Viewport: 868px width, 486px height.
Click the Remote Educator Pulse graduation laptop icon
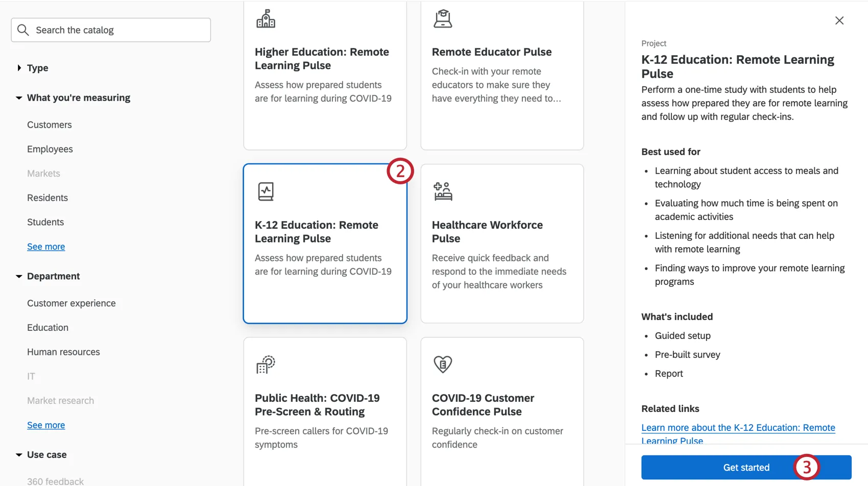[x=442, y=17]
